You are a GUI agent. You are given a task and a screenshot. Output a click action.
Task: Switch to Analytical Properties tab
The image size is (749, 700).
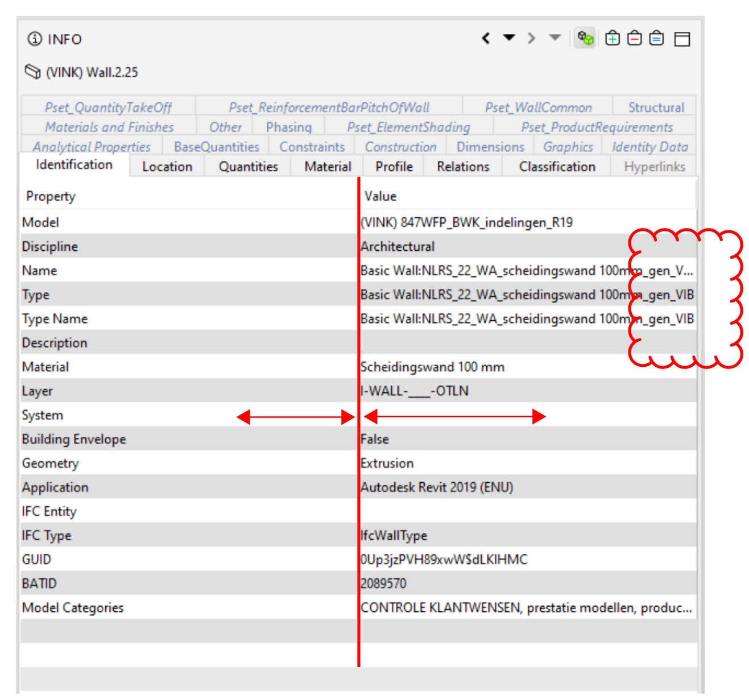click(92, 147)
